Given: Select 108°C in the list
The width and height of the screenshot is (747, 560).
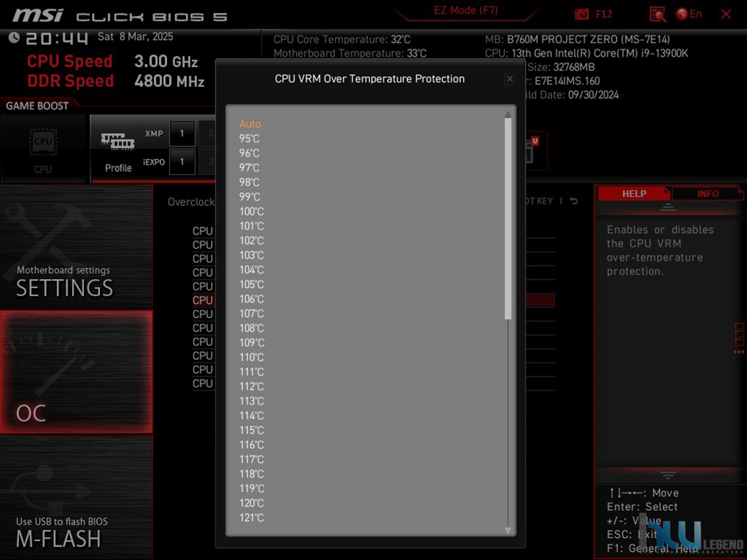Looking at the screenshot, I should [x=251, y=328].
